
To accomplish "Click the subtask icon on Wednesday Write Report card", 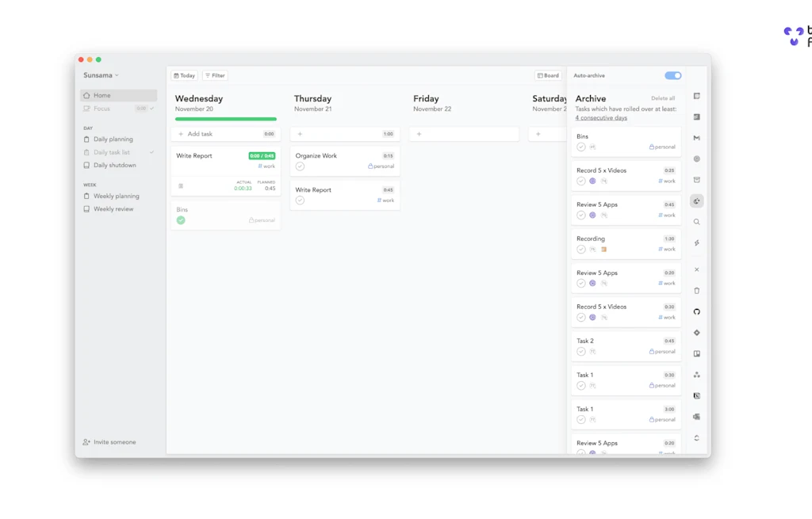I will [x=181, y=185].
